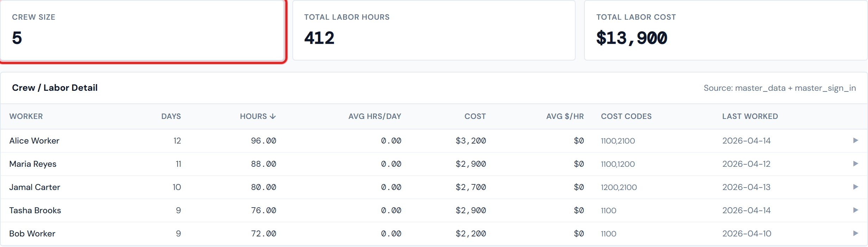Click Tasha Brooks' cost code 1100
The width and height of the screenshot is (868, 247).
pyautogui.click(x=608, y=210)
